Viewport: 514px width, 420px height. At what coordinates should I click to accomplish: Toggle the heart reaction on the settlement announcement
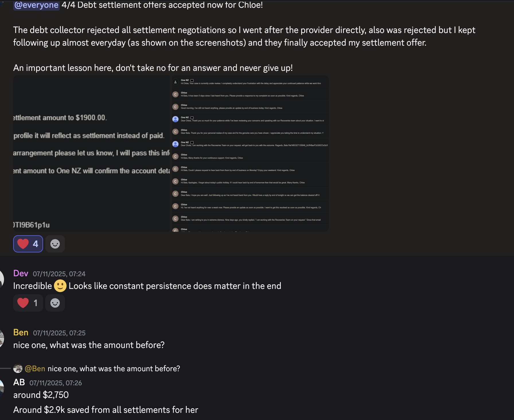pyautogui.click(x=28, y=244)
